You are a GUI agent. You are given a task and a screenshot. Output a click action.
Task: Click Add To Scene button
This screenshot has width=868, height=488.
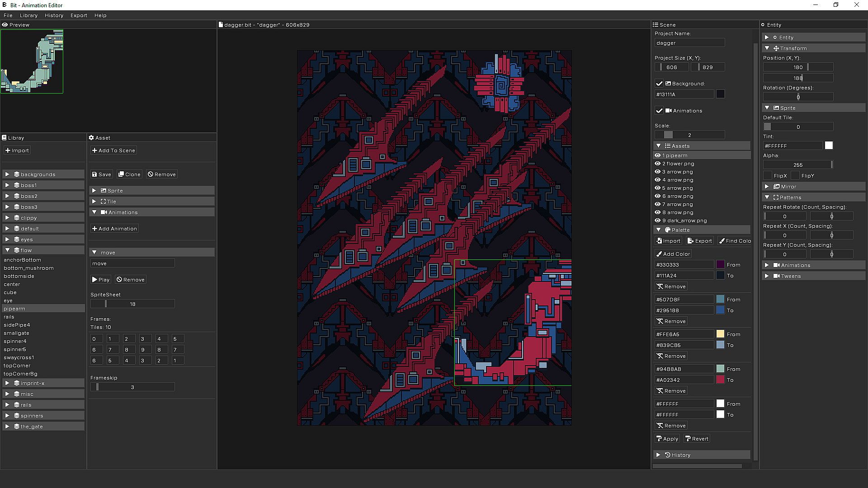click(x=113, y=150)
